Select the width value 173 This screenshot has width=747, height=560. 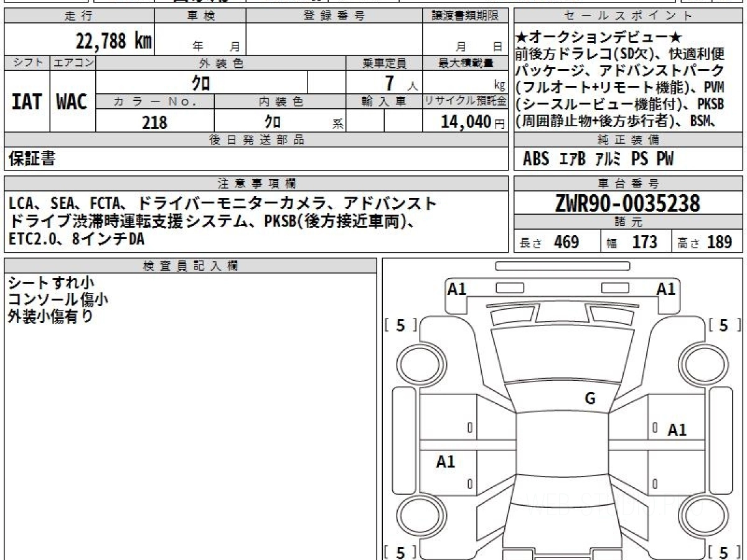pyautogui.click(x=644, y=243)
